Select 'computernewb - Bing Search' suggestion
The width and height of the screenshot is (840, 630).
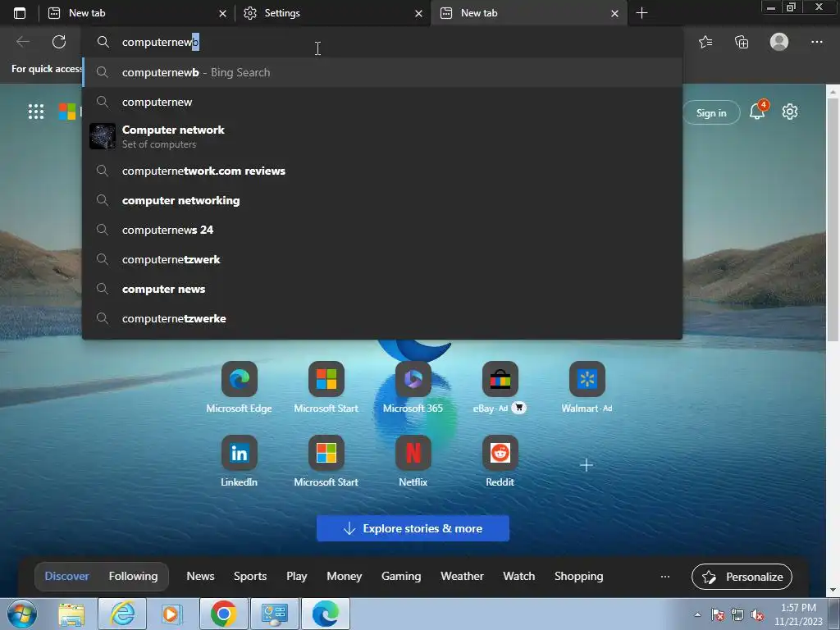tap(382, 72)
